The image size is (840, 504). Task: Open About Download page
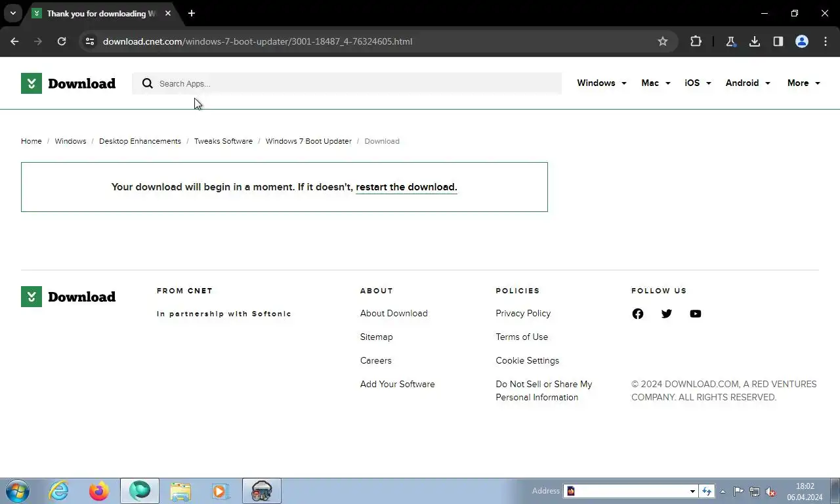click(x=394, y=313)
